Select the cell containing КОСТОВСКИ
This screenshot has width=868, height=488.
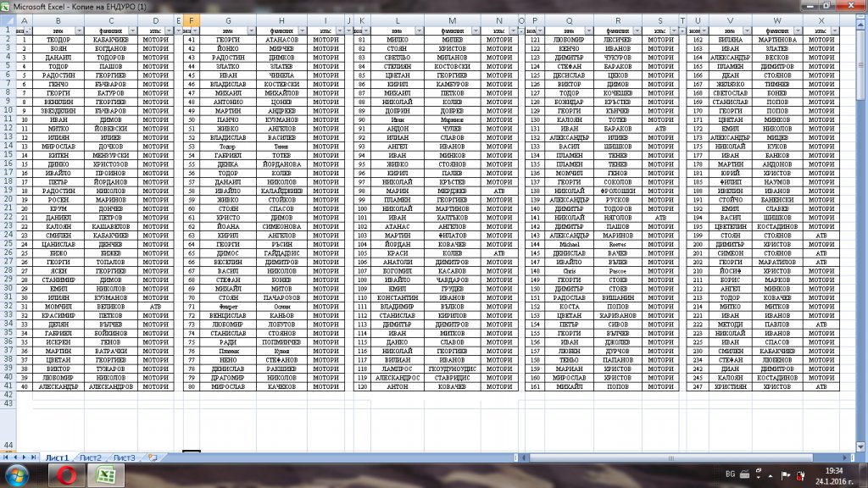(453, 66)
